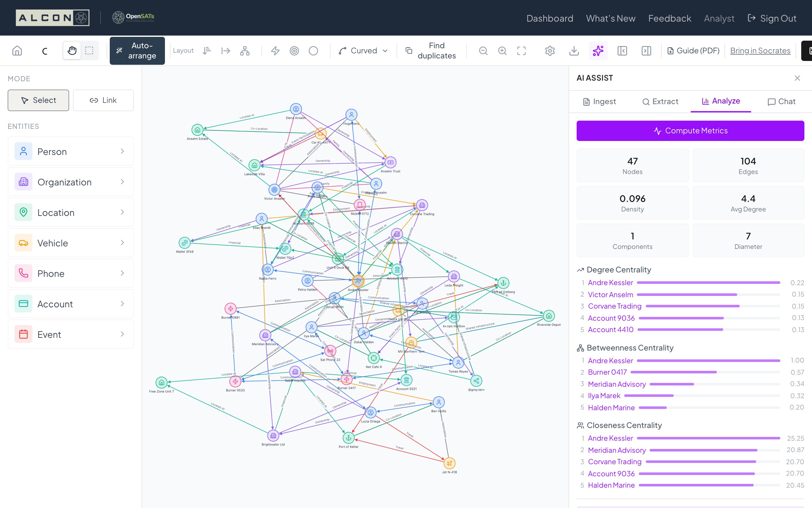Viewport: 812px width, 508px height.
Task: Expand the Vehicle entity type
Action: (71, 243)
